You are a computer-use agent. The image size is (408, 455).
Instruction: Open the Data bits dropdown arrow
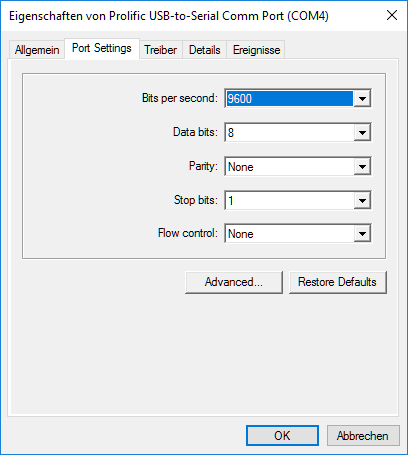(x=362, y=133)
